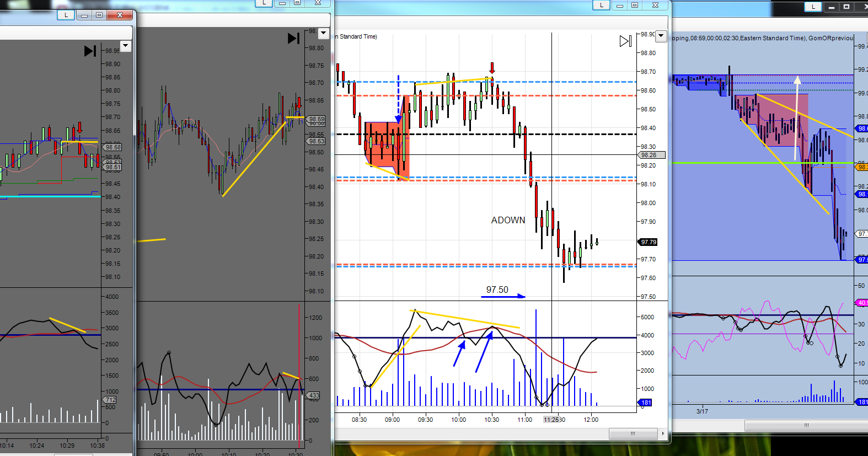Viewport: 868px width, 456px height.
Task: Close the white chart window
Action: (x=655, y=5)
